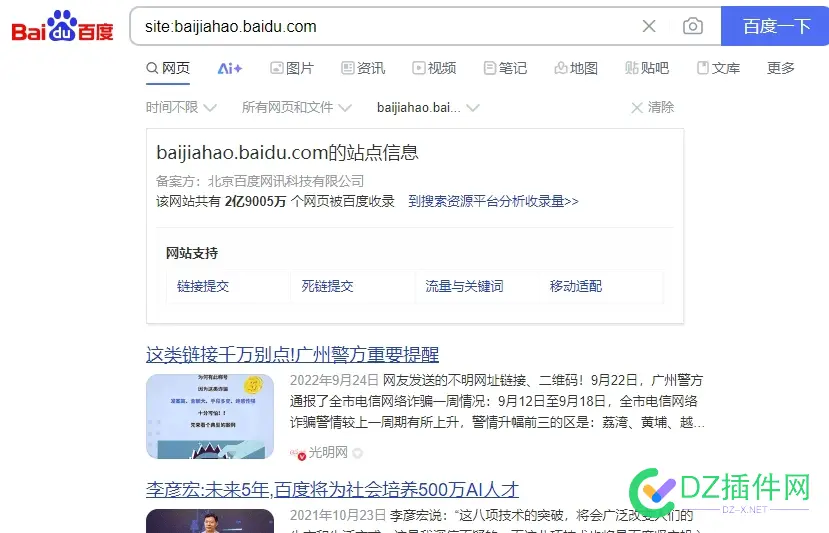Open 到搜索资源平台分析收录量 link
This screenshot has height=533, width=829.
[493, 201]
